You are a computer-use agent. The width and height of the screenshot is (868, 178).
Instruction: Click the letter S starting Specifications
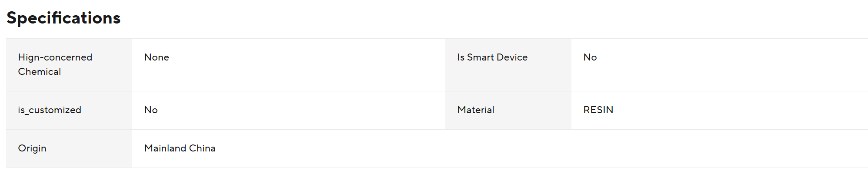(x=12, y=18)
